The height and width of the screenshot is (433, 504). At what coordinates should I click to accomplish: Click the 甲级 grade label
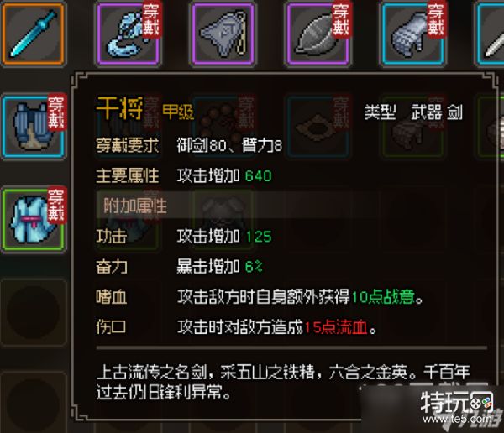click(x=178, y=112)
